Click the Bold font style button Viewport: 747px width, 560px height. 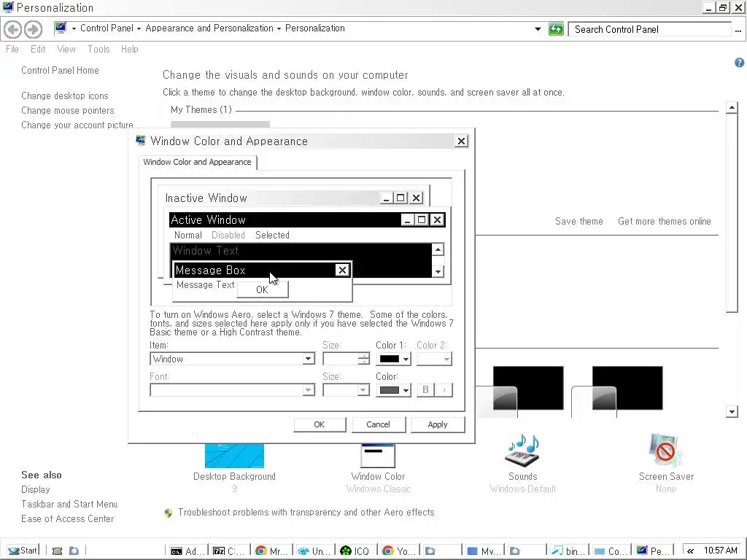tap(425, 390)
